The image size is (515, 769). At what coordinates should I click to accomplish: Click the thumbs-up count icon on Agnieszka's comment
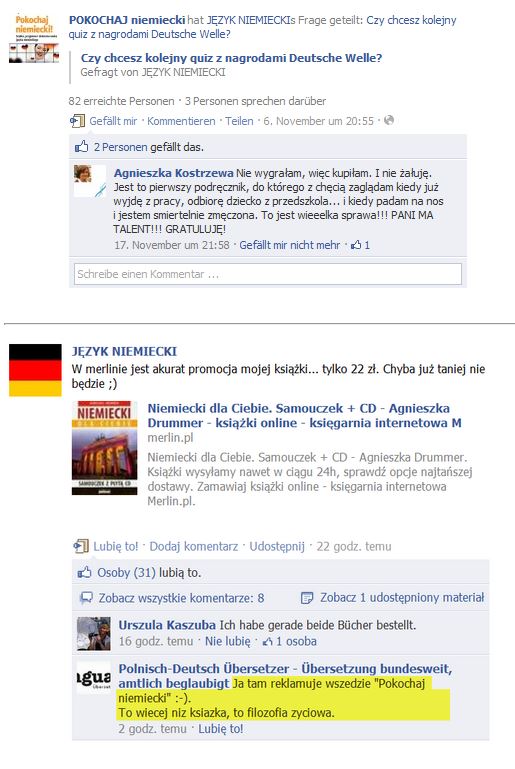click(x=356, y=245)
